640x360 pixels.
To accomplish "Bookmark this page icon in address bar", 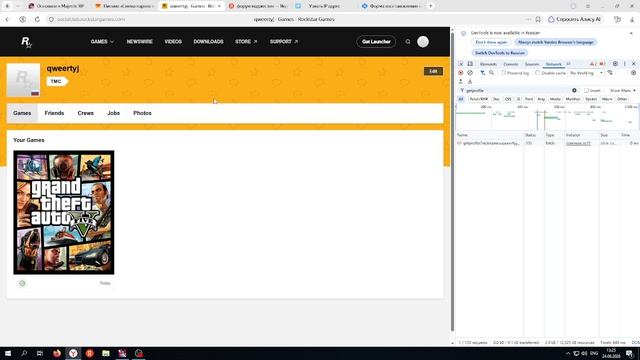I will click(x=538, y=19).
